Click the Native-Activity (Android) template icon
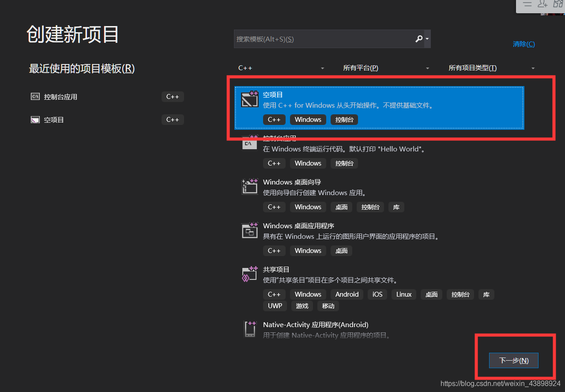565x392 pixels. [250, 329]
